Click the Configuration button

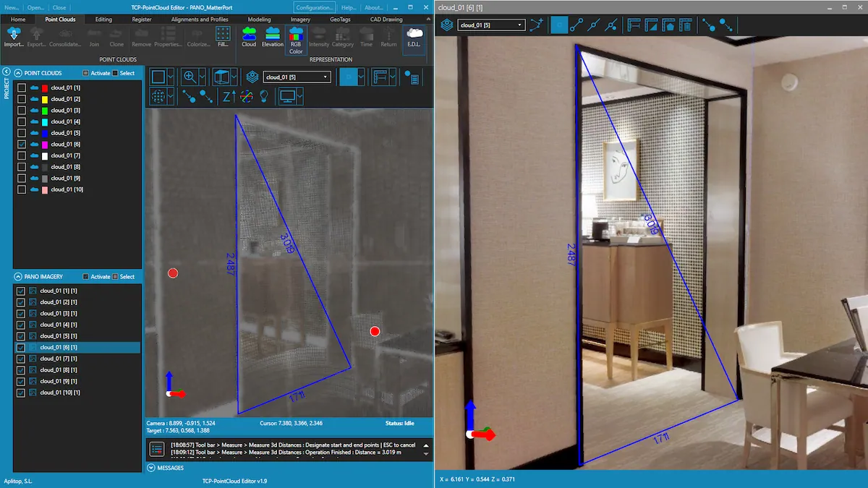(314, 7)
